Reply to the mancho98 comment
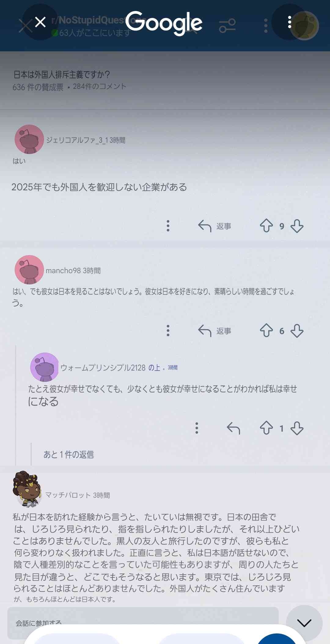Image resolution: width=330 pixels, height=644 pixels. click(215, 331)
